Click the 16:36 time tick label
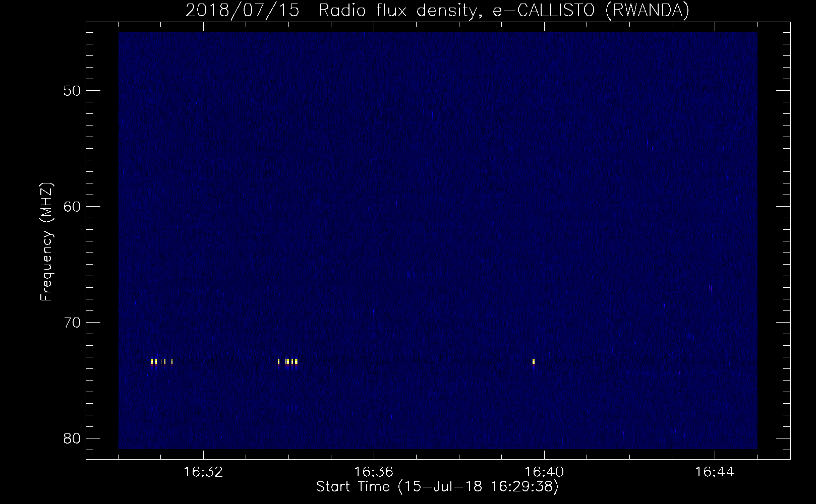 [374, 472]
